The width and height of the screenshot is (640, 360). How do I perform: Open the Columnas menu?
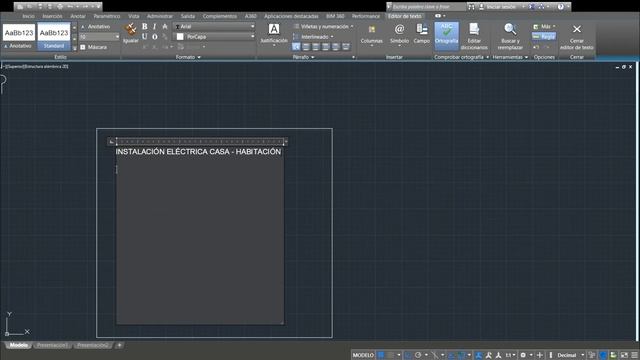click(371, 35)
